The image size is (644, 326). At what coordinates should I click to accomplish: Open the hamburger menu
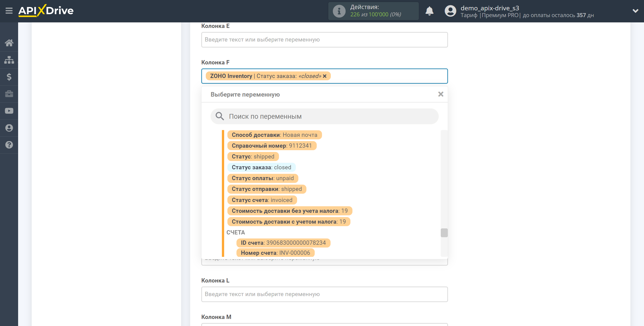click(9, 11)
